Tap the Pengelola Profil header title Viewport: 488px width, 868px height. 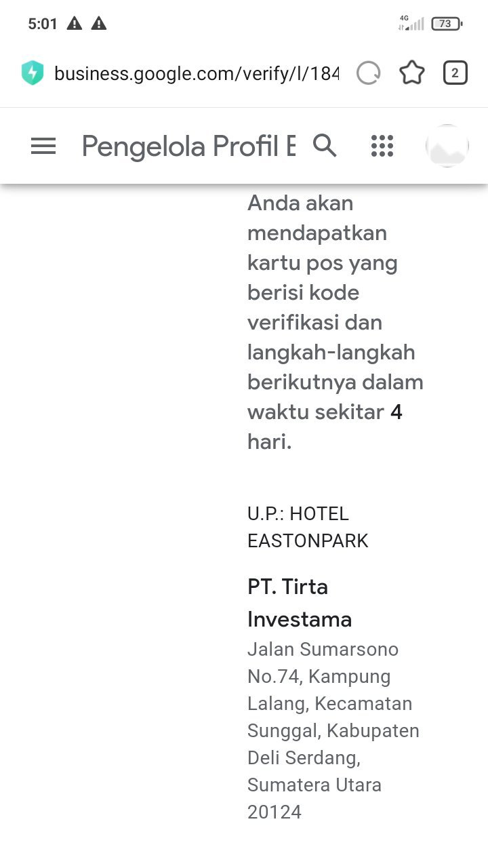188,146
